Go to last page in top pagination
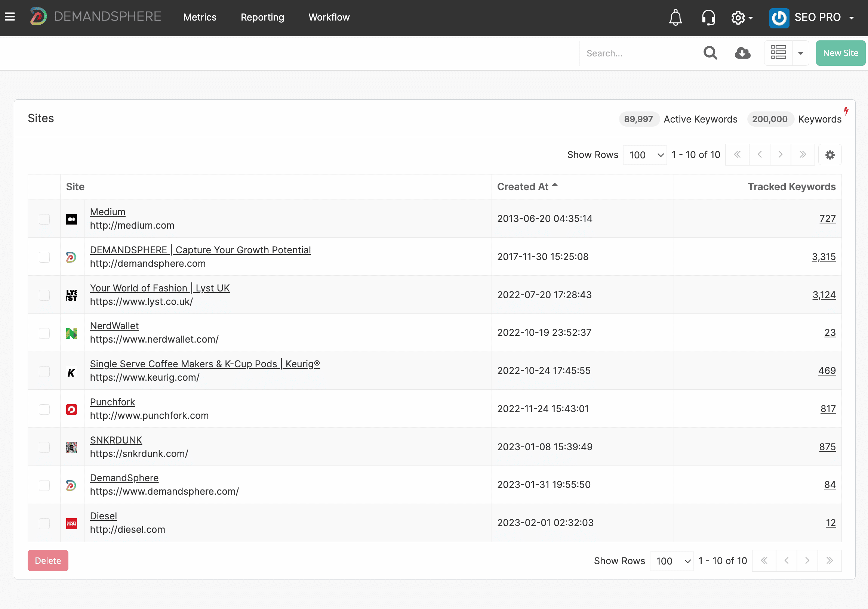This screenshot has height=609, width=868. pos(803,155)
